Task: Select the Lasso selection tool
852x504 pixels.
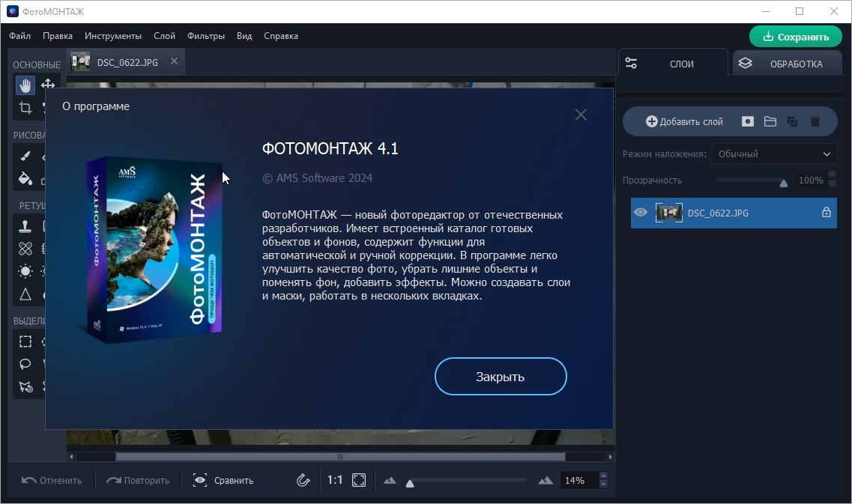Action: (25, 364)
